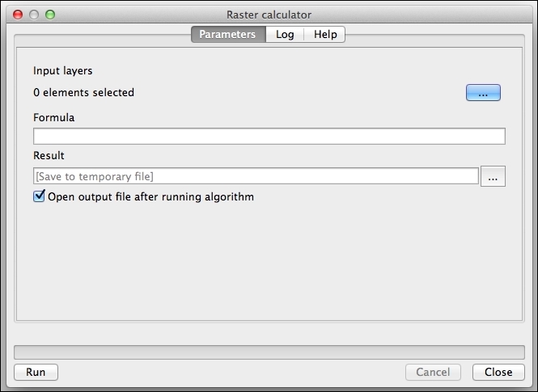Screen dimensions: 538x392
Task: Switch to the Parameters tab
Action: click(228, 34)
